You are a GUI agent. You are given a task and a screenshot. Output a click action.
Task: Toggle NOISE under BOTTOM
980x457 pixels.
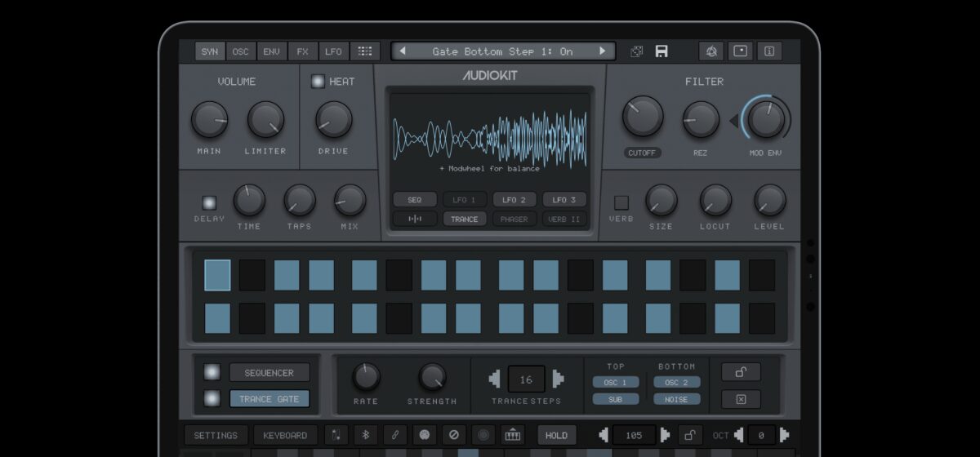[675, 399]
